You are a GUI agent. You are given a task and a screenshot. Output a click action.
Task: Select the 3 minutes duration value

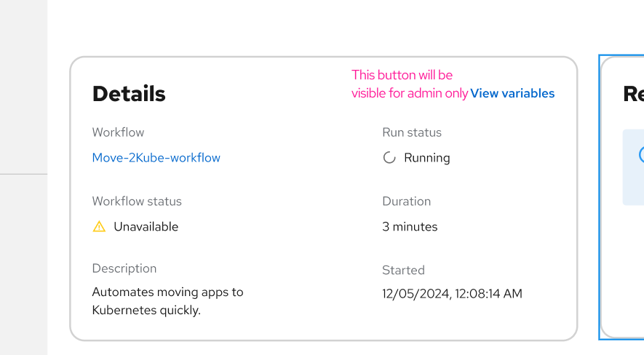pos(410,227)
